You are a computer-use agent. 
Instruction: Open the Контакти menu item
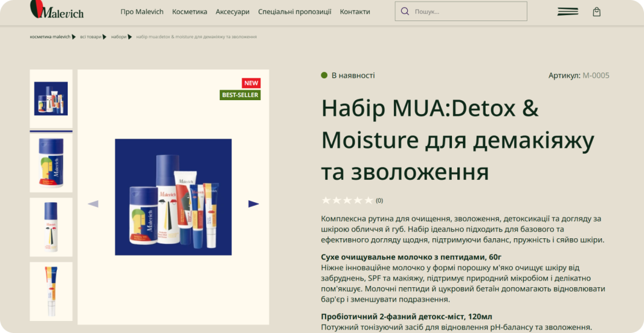[x=355, y=12]
